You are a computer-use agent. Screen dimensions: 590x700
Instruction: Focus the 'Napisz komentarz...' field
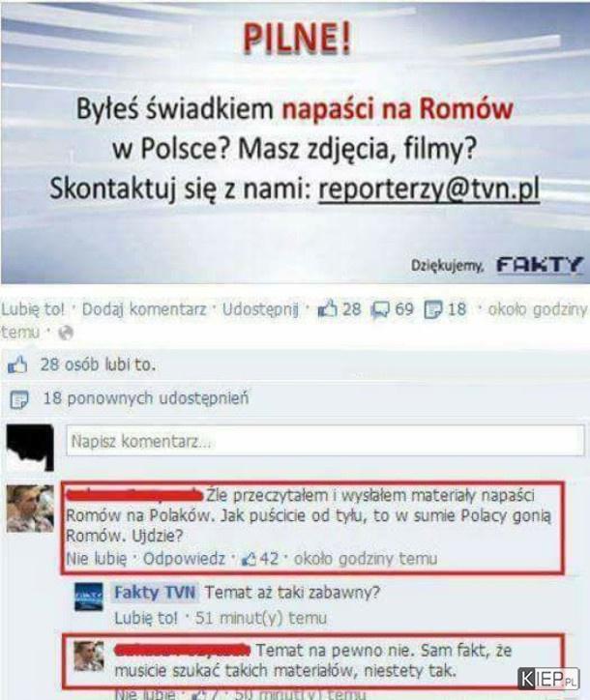325,441
